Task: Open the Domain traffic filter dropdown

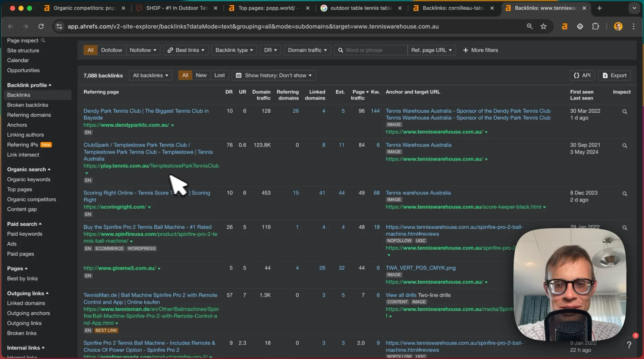Action: (307, 50)
